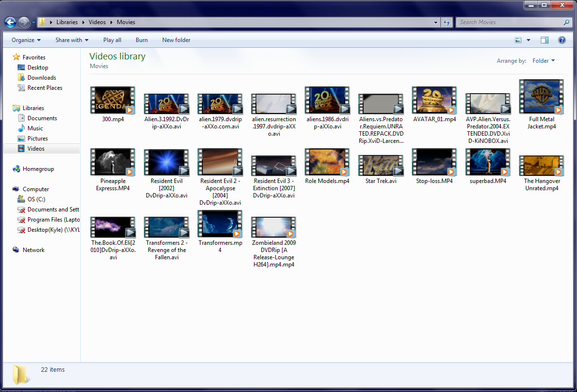Image resolution: width=577 pixels, height=392 pixels.
Task: Click the Forward navigation arrow
Action: (x=24, y=23)
